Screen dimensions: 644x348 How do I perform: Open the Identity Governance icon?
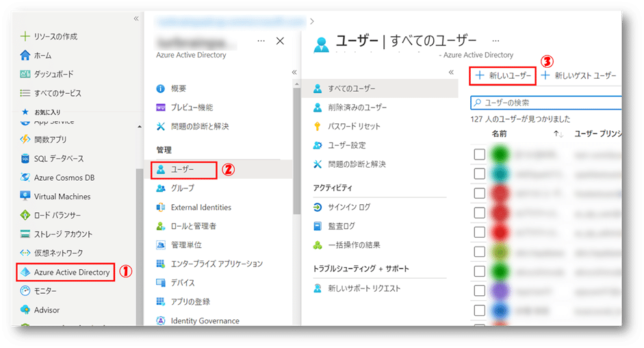pos(161,321)
